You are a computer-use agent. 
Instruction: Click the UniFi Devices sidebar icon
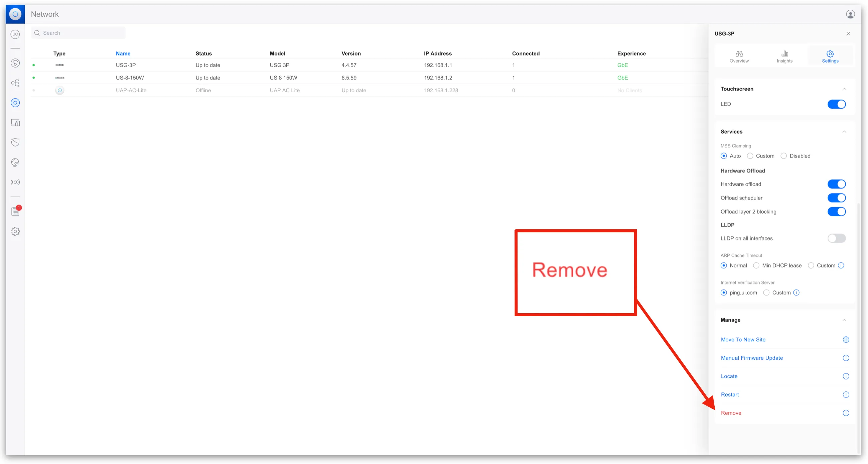15,103
